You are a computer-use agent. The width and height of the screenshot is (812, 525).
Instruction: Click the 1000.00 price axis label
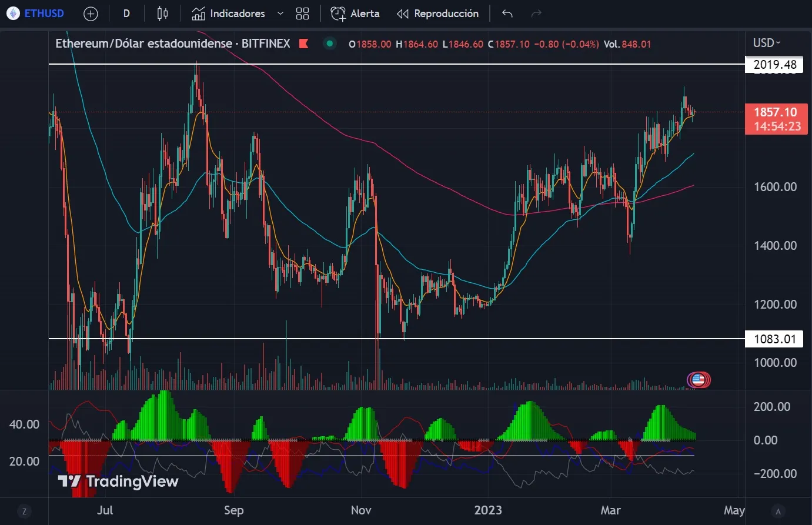click(x=776, y=363)
